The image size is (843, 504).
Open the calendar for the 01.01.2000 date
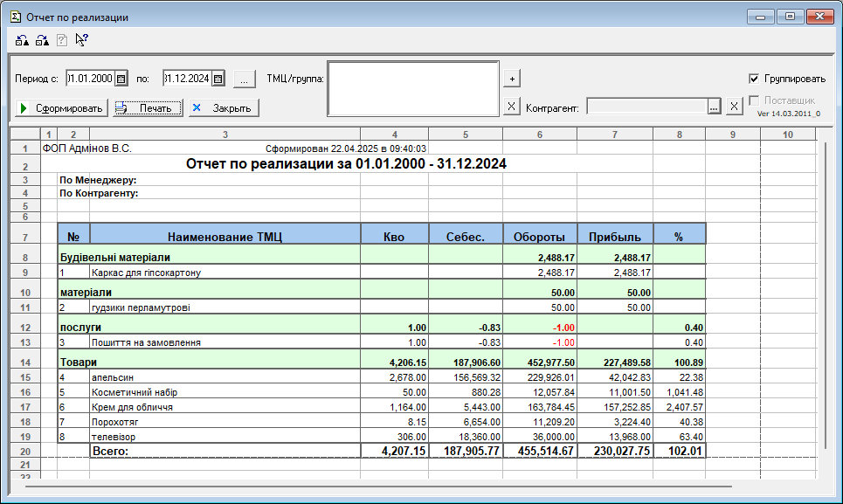click(x=121, y=79)
